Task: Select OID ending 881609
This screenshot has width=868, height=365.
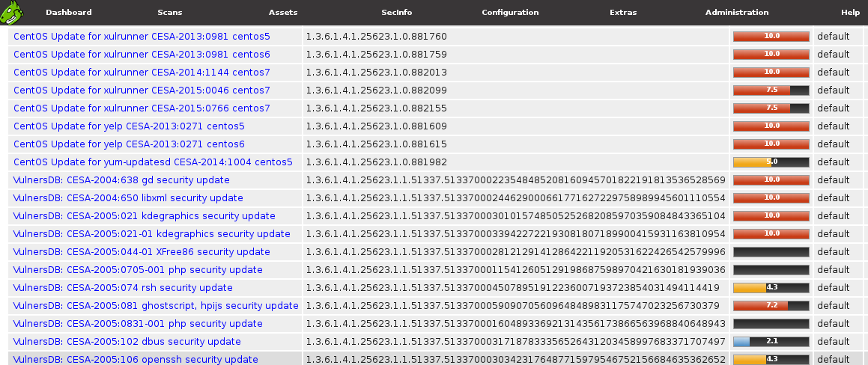Action: point(377,126)
